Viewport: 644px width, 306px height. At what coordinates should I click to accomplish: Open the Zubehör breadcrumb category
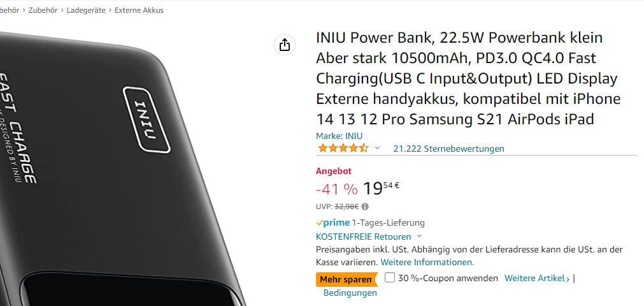click(x=46, y=10)
